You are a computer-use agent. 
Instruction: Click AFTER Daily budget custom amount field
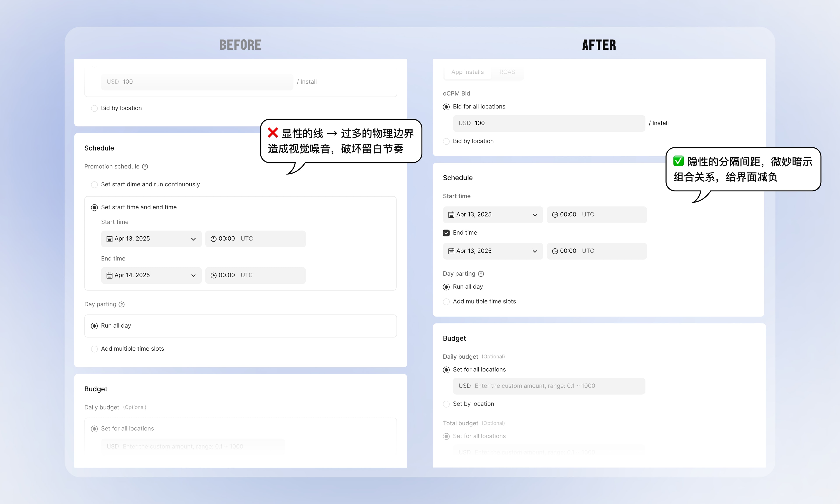[x=549, y=386]
